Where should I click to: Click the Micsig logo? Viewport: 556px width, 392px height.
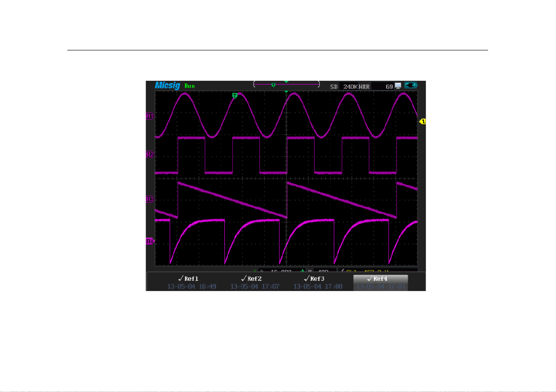point(167,85)
